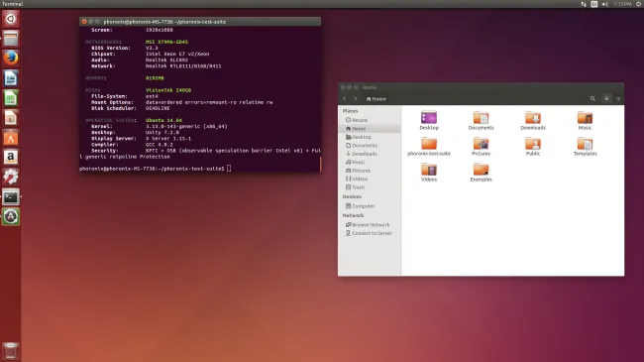Screen dimensions: 644x362
Task: Open Ubuntu Software Center from launcher
Action: tap(11, 138)
